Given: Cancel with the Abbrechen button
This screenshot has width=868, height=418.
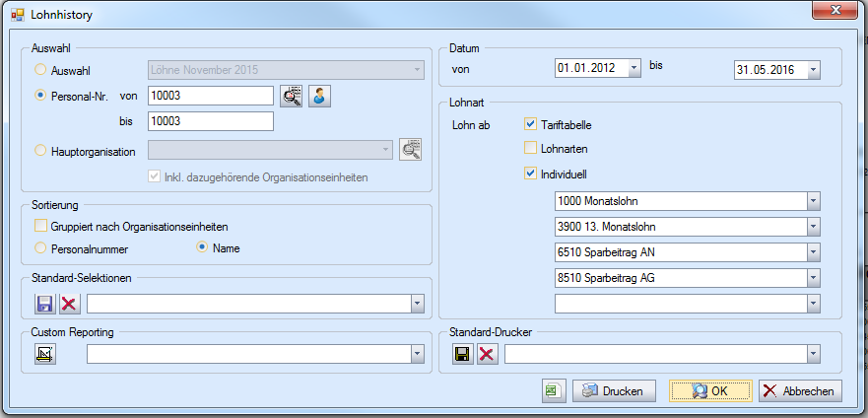Looking at the screenshot, I should pyautogui.click(x=800, y=390).
